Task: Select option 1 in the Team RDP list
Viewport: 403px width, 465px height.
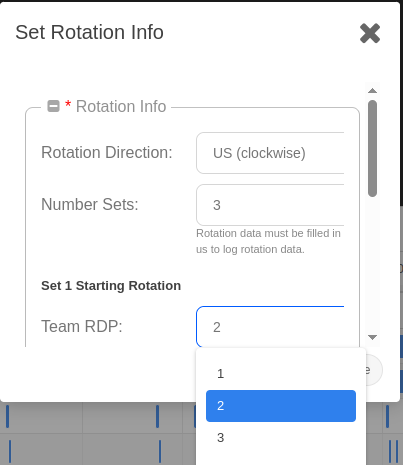Action: [281, 374]
